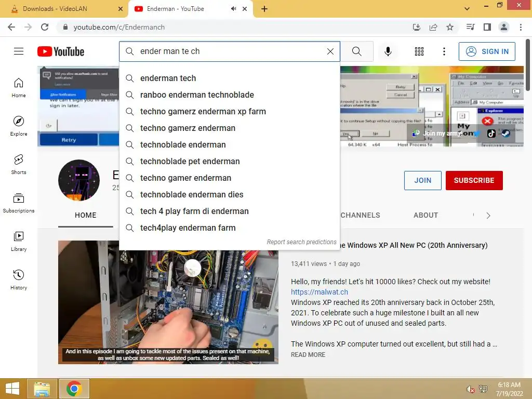The width and height of the screenshot is (532, 399).
Task: Go back in browser history
Action: pyautogui.click(x=11, y=27)
